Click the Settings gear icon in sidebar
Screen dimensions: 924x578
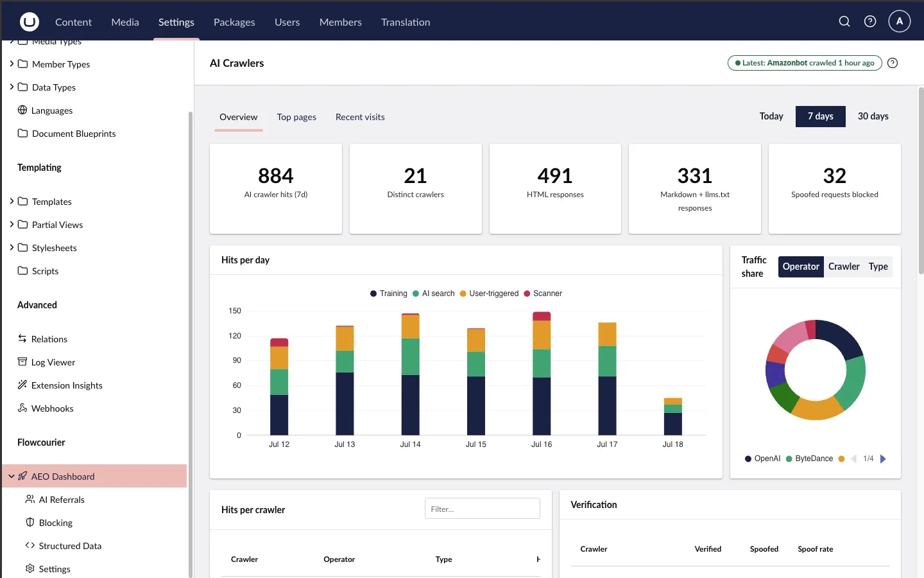[30, 568]
